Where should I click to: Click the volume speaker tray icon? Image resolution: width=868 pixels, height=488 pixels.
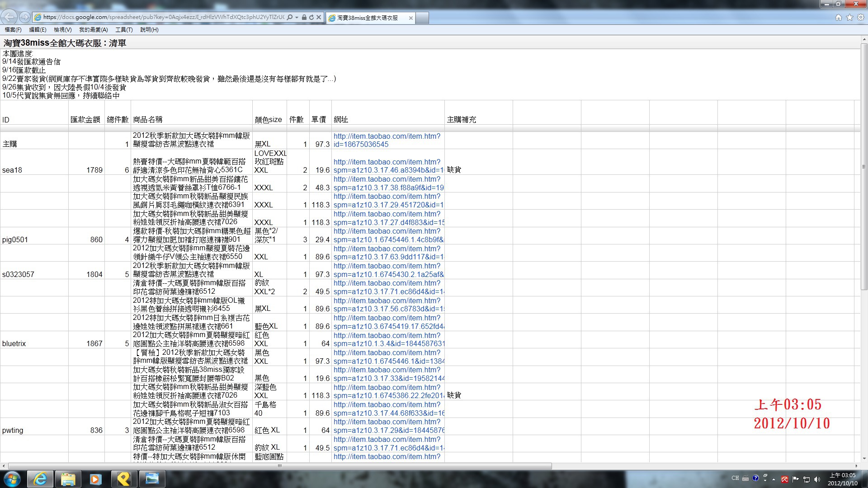(x=817, y=479)
